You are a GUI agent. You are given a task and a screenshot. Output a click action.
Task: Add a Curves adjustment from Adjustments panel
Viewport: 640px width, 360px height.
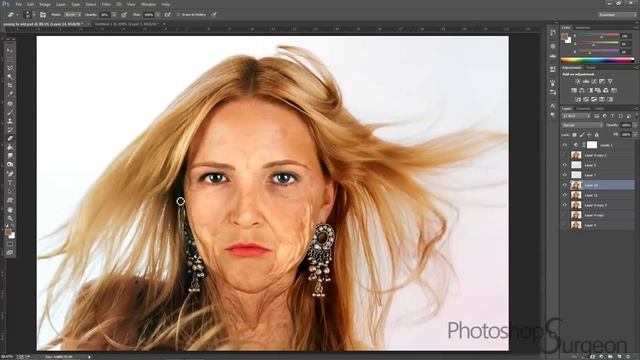[x=594, y=82]
